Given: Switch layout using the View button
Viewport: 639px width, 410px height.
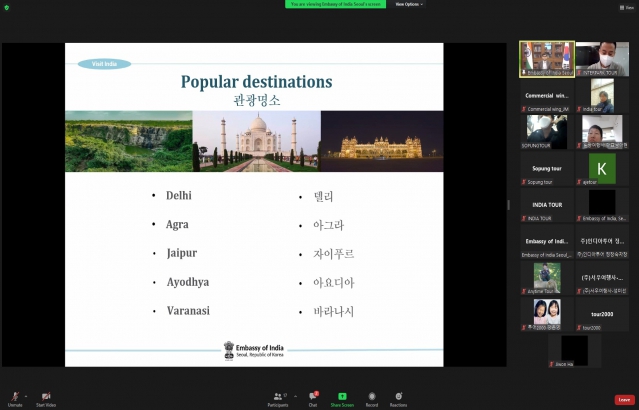Looking at the screenshot, I should [626, 5].
